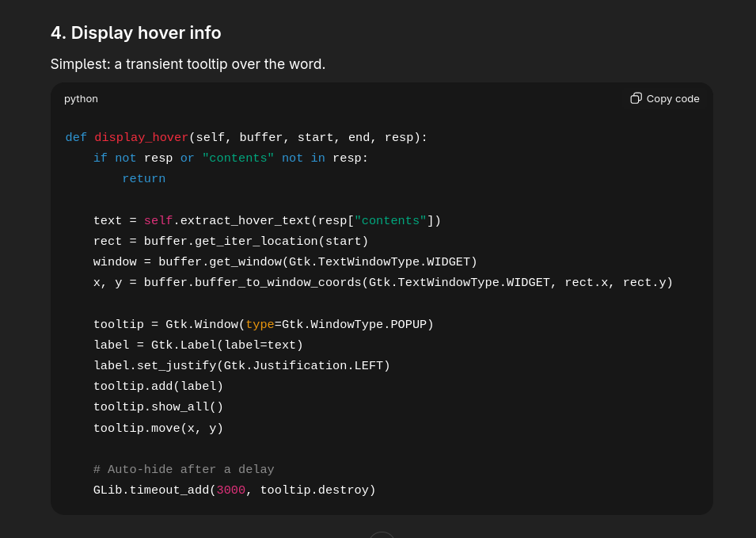
Task: Click the return keyword in the code
Action: [143, 179]
